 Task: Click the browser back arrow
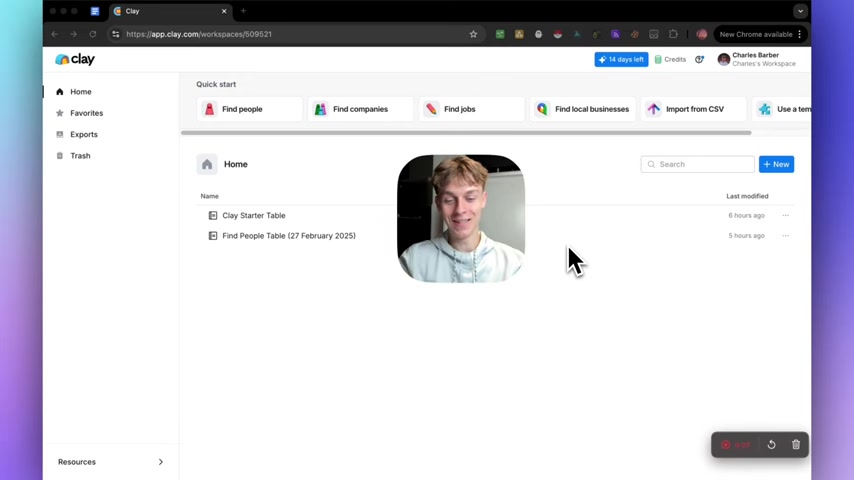pos(54,34)
